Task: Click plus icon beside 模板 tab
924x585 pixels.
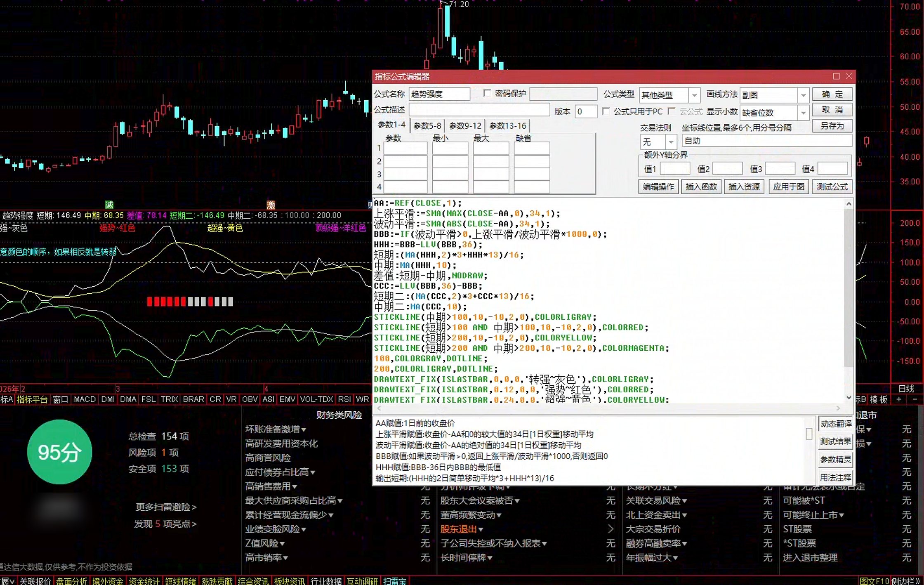Action: pos(898,399)
